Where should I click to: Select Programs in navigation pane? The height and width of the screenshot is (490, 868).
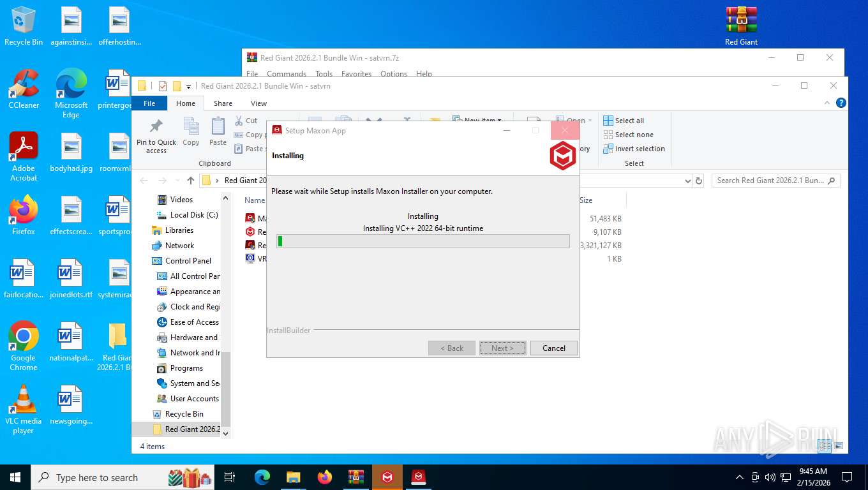186,368
